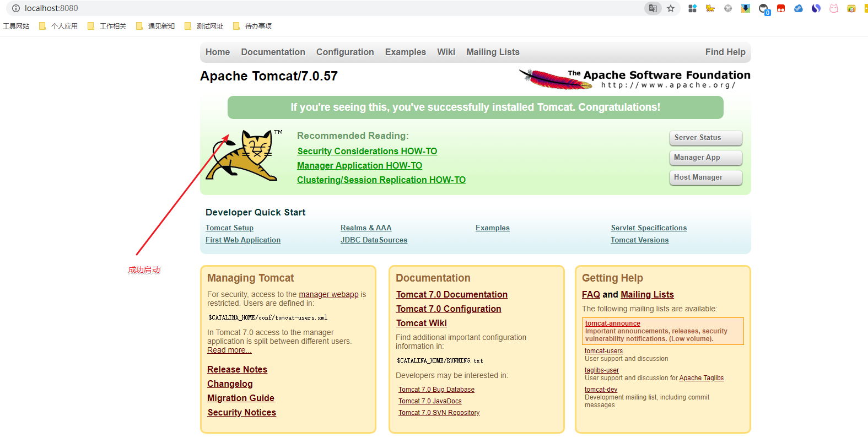Open the download-arrow extension icon
868x448 pixels.
tap(746, 8)
